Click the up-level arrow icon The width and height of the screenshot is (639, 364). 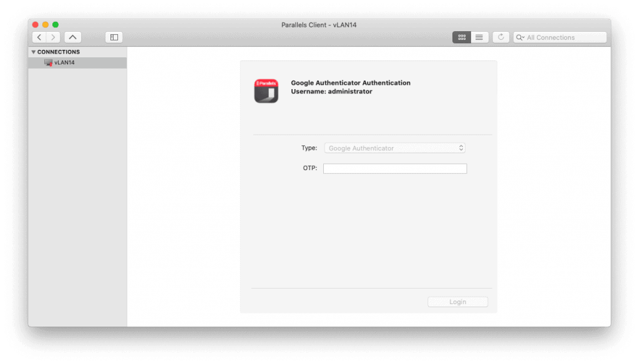[x=72, y=37]
